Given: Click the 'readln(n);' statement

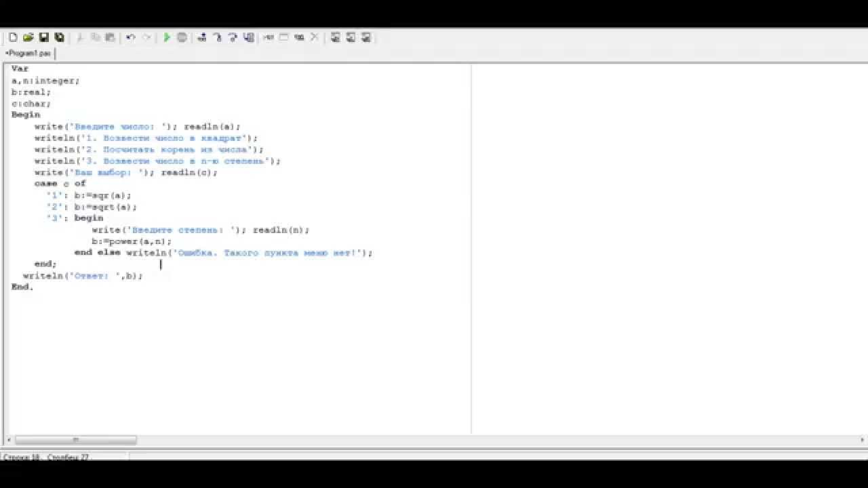Looking at the screenshot, I should click(281, 230).
